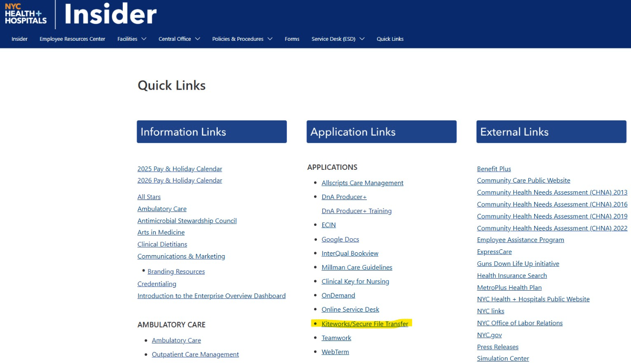Open Community Health Needs Assessment (CHNA) 2013
Viewport: 631px width, 364px height.
[552, 192]
